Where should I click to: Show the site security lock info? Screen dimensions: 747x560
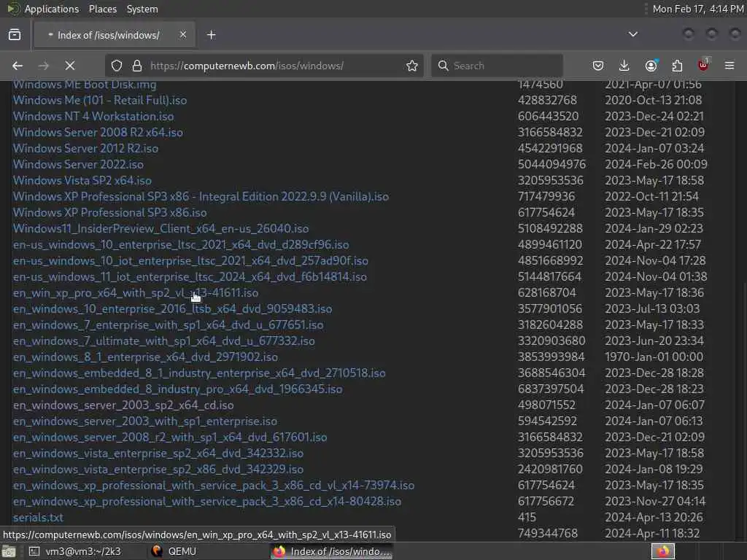pyautogui.click(x=137, y=66)
